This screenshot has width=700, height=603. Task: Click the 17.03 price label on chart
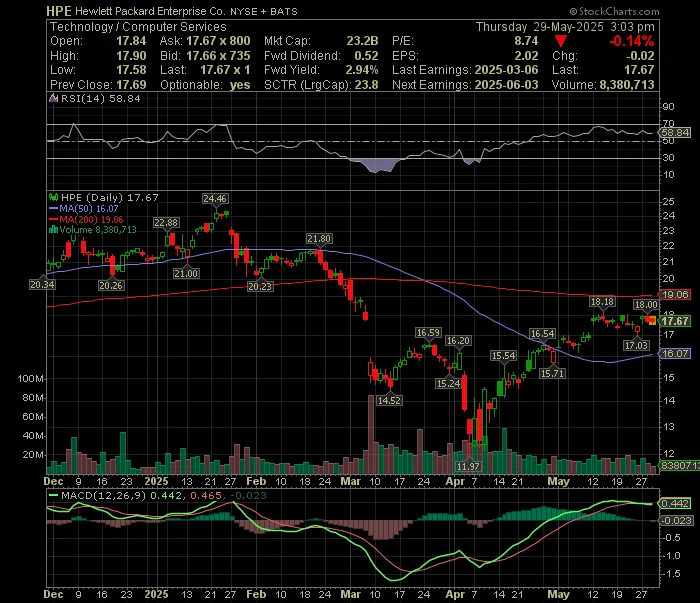(x=636, y=345)
